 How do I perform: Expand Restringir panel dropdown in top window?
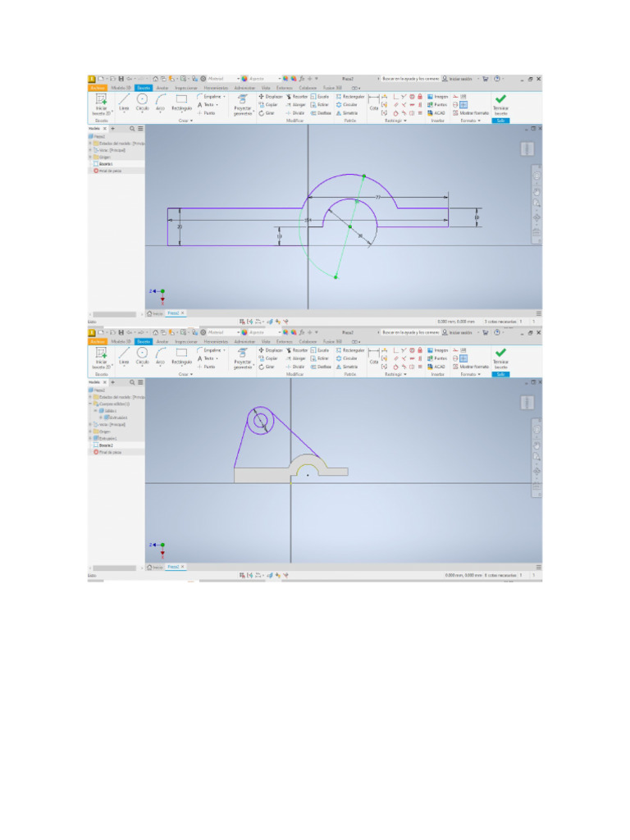[396, 121]
